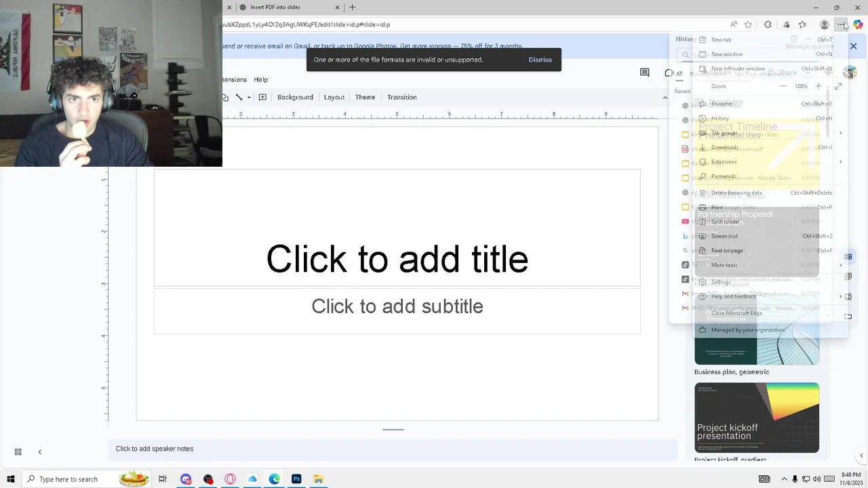Image resolution: width=868 pixels, height=488 pixels.
Task: Open Photoshop from the taskbar
Action: point(296,479)
